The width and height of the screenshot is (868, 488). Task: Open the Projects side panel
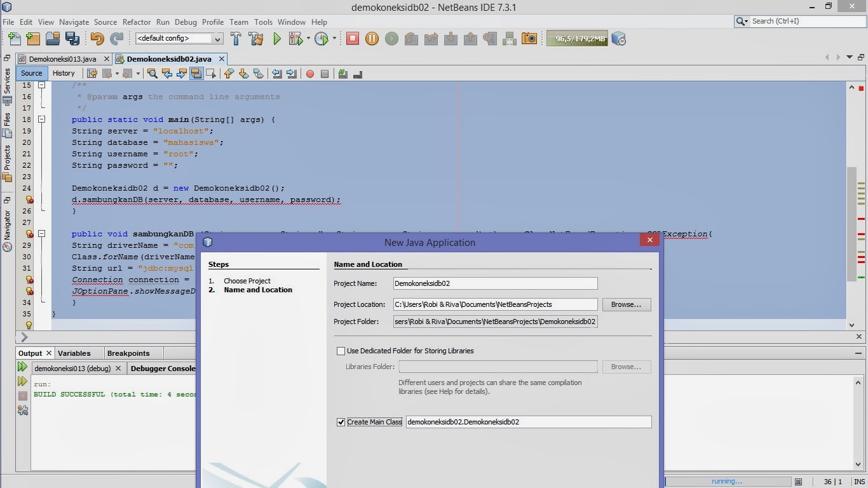click(x=7, y=163)
